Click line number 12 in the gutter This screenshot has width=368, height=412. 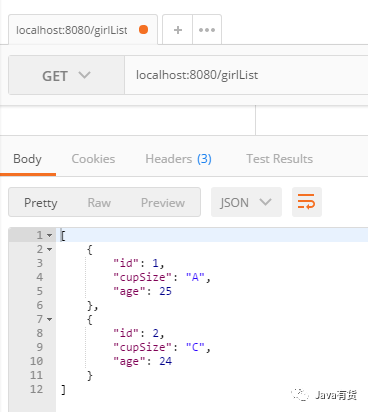tap(37, 389)
